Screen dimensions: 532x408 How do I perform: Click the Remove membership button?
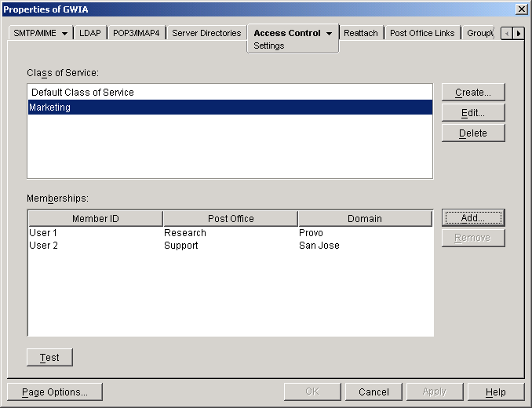473,238
